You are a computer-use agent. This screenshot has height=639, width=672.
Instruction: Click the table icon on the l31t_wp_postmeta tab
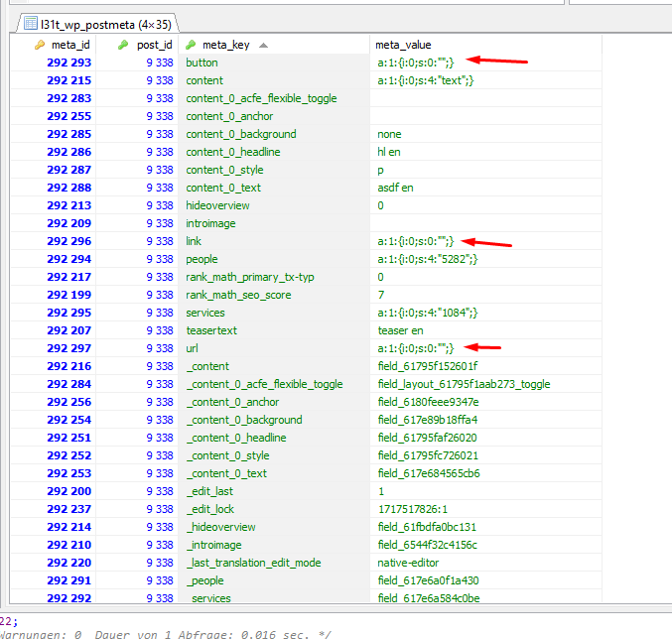[x=31, y=23]
